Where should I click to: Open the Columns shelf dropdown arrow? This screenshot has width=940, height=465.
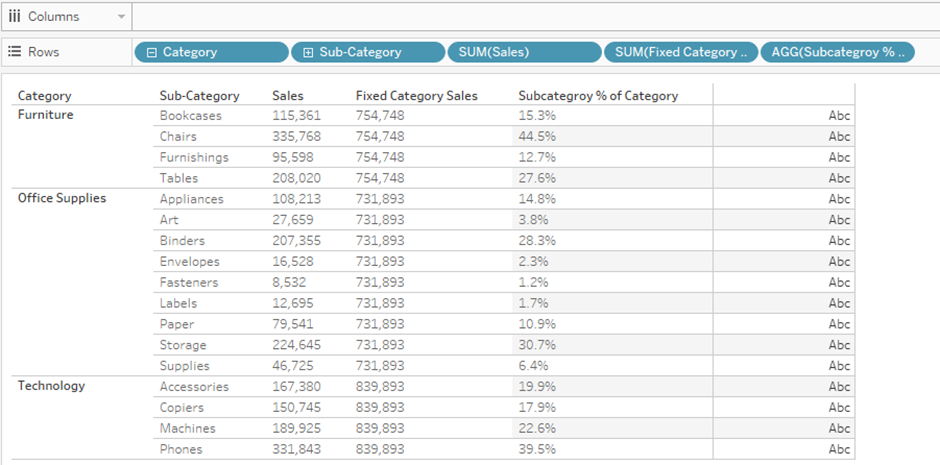click(x=122, y=17)
